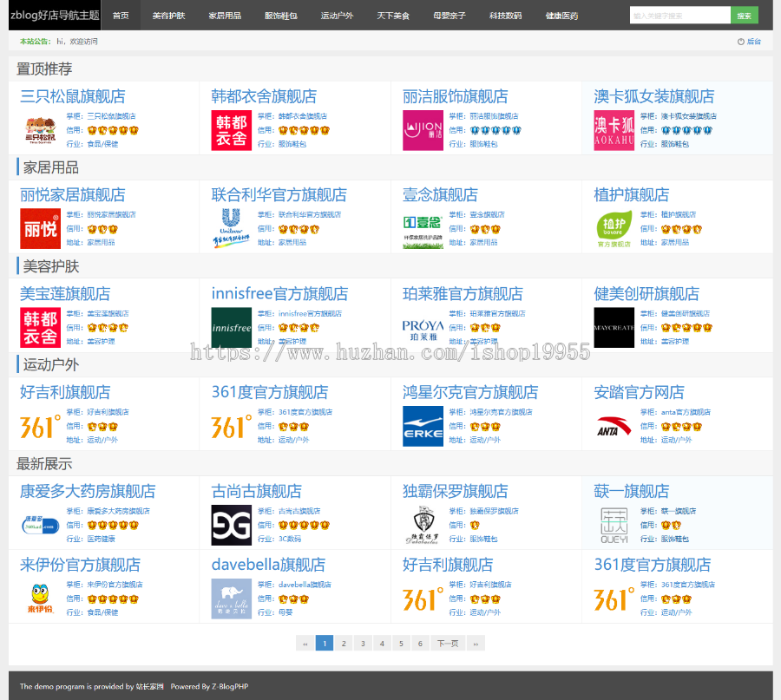This screenshot has width=781, height=700.
Task: Open the 健美创研旗舰店 title link
Action: pyautogui.click(x=646, y=293)
